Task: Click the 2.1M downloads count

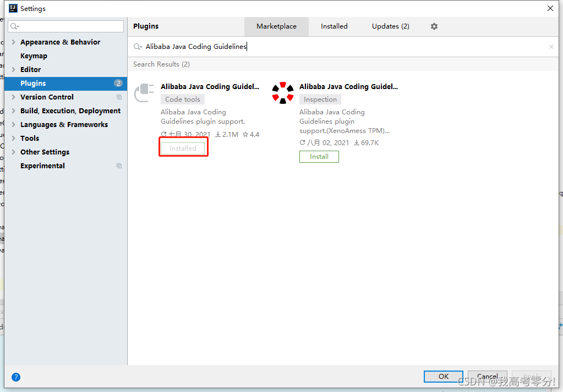Action: pyautogui.click(x=227, y=135)
